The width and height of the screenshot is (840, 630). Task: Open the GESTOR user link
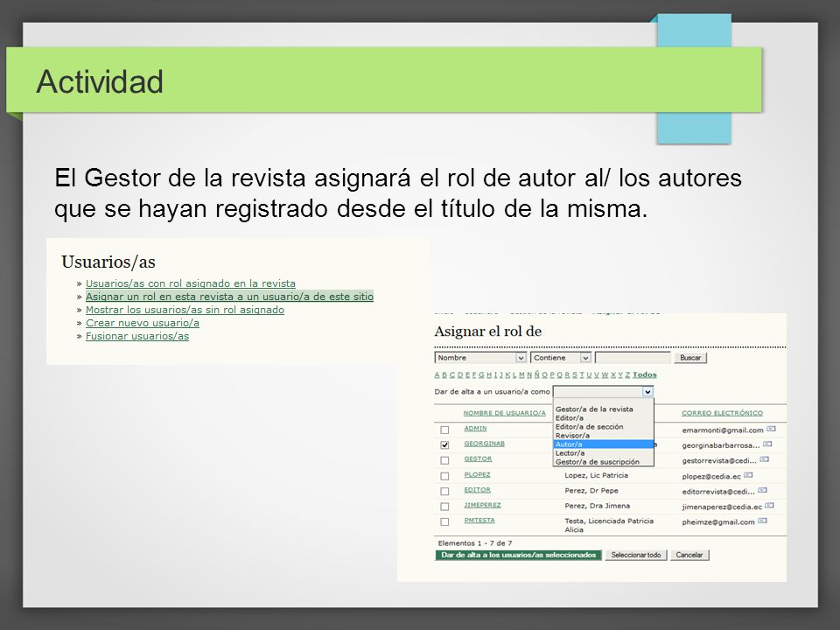coord(478,459)
